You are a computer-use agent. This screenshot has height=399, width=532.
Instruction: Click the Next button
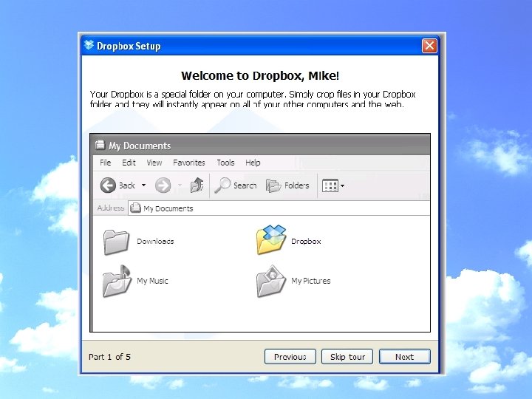(404, 357)
